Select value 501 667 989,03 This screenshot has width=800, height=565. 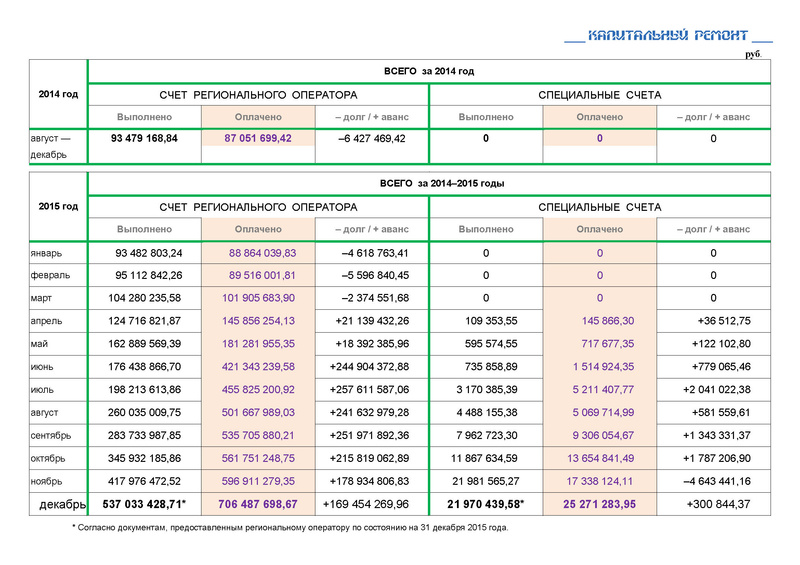point(258,413)
